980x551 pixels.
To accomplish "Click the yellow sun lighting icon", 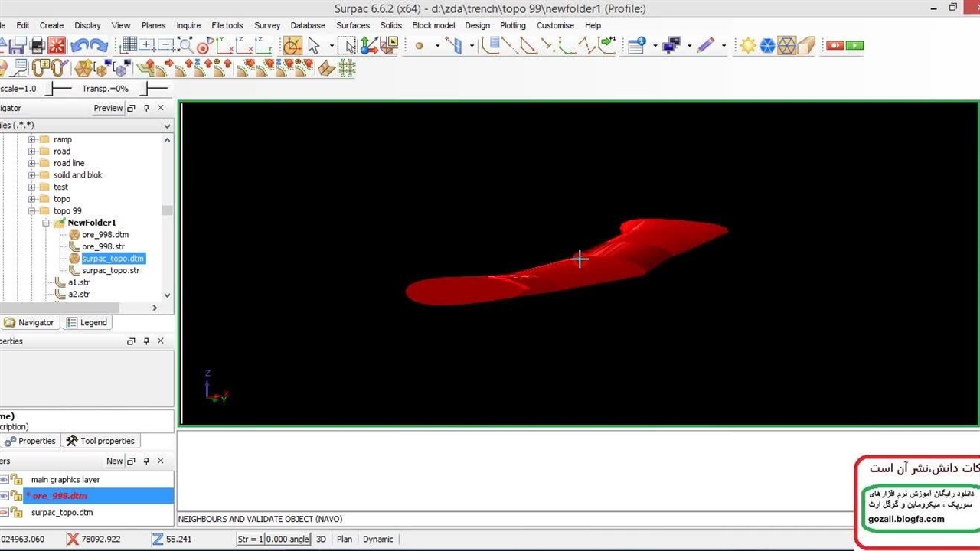I will pyautogui.click(x=748, y=46).
